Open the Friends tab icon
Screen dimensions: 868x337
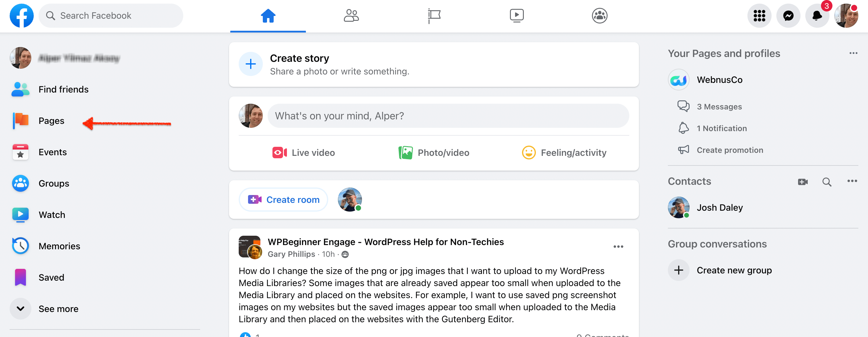[x=351, y=15]
